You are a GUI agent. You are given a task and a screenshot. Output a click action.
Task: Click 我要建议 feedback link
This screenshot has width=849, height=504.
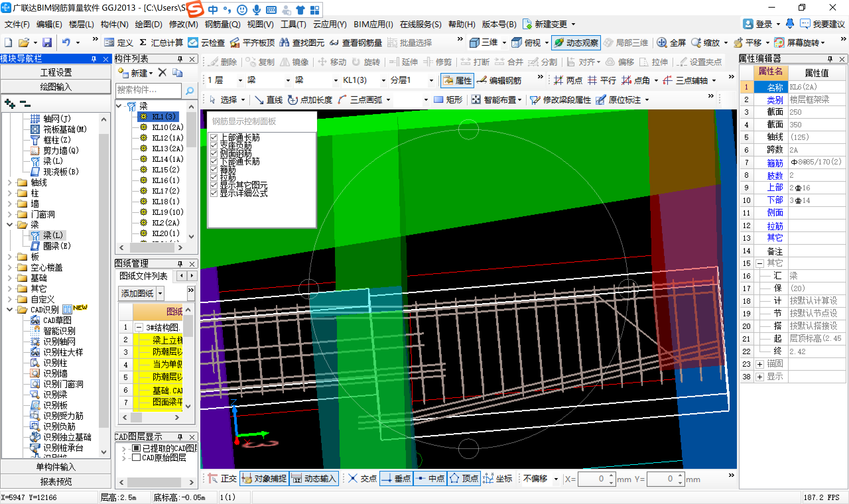pyautogui.click(x=822, y=24)
